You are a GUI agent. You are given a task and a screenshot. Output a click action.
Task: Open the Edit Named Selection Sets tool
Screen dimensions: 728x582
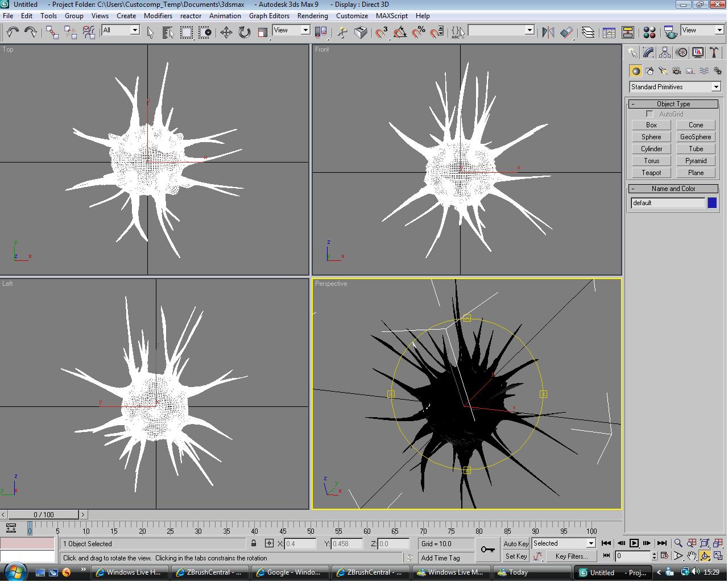tap(458, 32)
